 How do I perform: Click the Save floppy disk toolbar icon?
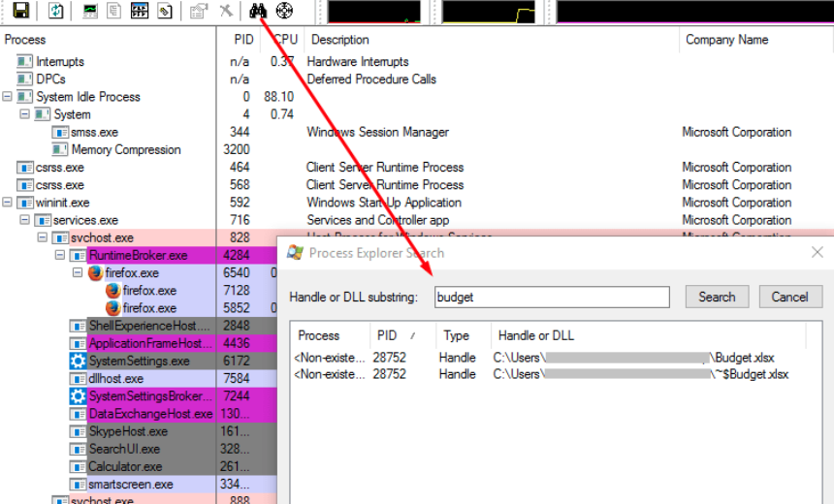pos(20,10)
